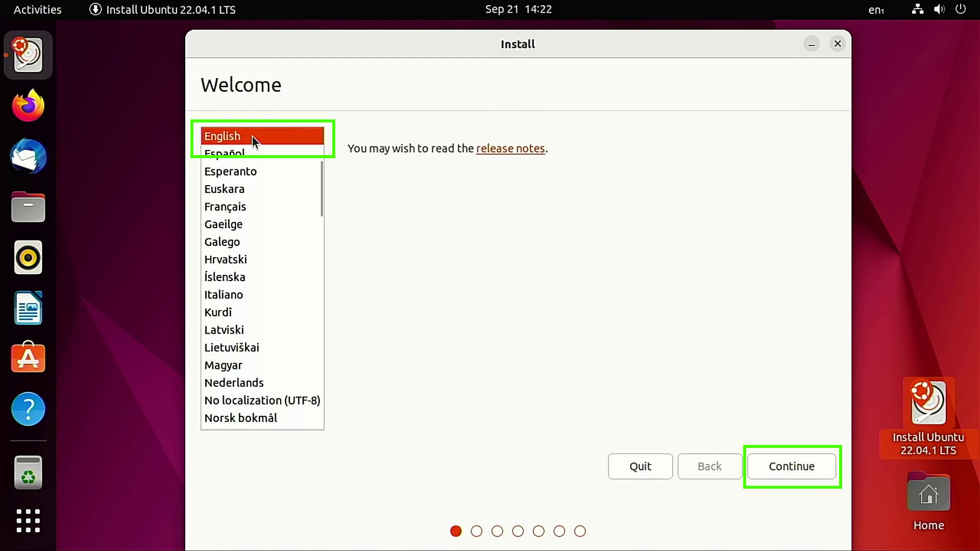The height and width of the screenshot is (551, 980).
Task: Open Install Ubuntu 22.04.1 LTS app menu
Action: 162,10
